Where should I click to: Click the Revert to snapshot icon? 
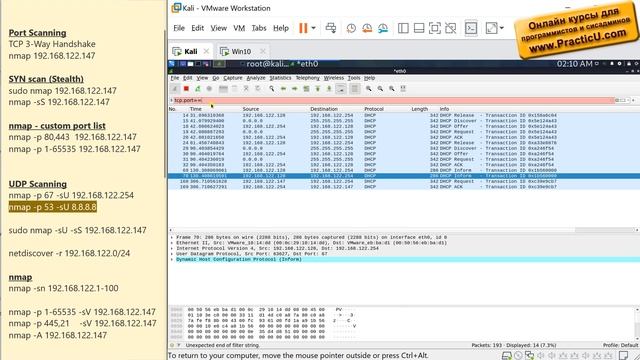tap(367, 28)
